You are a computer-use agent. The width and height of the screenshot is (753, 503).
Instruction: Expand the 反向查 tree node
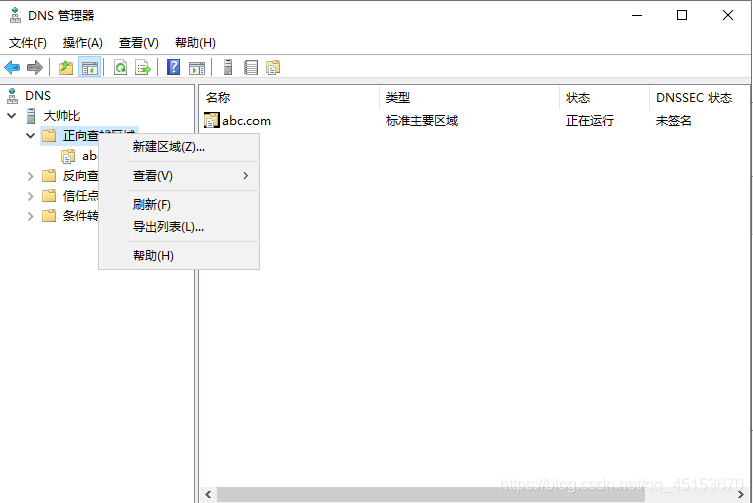pyautogui.click(x=30, y=176)
